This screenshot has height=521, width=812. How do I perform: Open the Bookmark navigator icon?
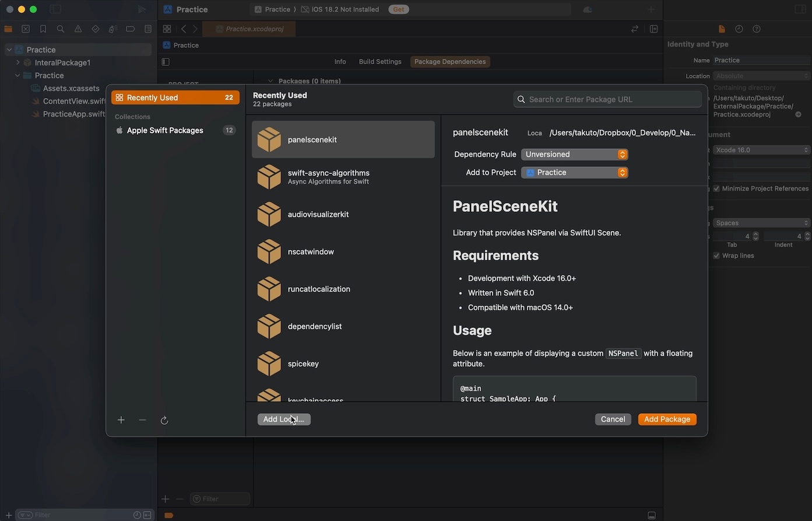(x=43, y=29)
